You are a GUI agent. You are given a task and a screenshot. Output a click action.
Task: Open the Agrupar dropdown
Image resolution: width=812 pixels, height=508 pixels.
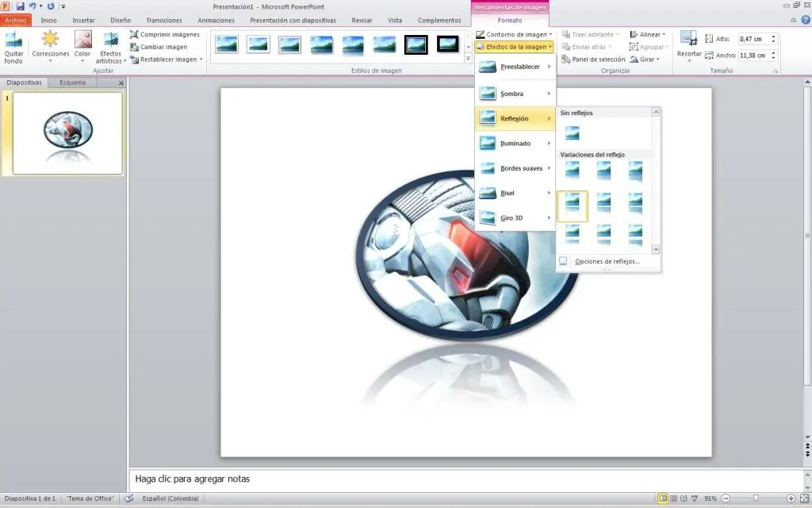point(648,47)
